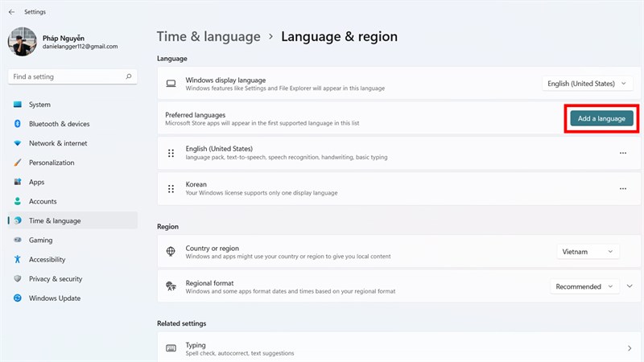Viewport: 644px width, 362px height.
Task: Click the Privacy & security shield icon
Action: click(17, 278)
